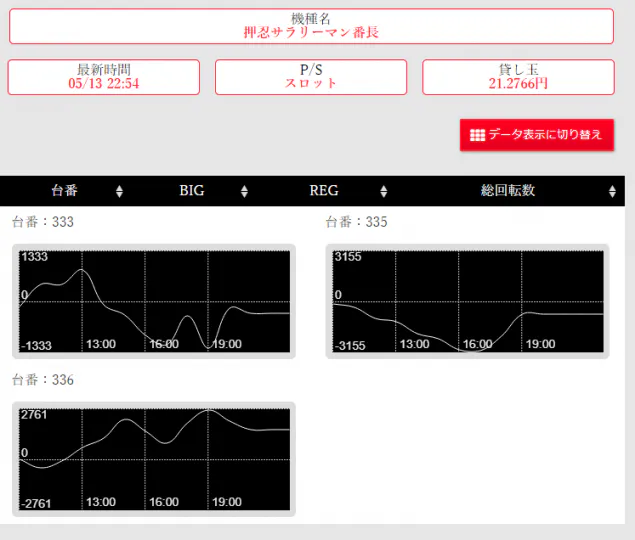The width and height of the screenshot is (635, 540).
Task: Select the 台番：335 label
Action: tap(356, 222)
